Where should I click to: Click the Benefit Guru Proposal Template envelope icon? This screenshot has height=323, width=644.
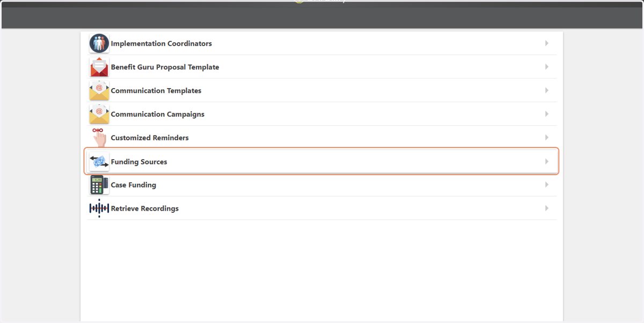pyautogui.click(x=99, y=67)
